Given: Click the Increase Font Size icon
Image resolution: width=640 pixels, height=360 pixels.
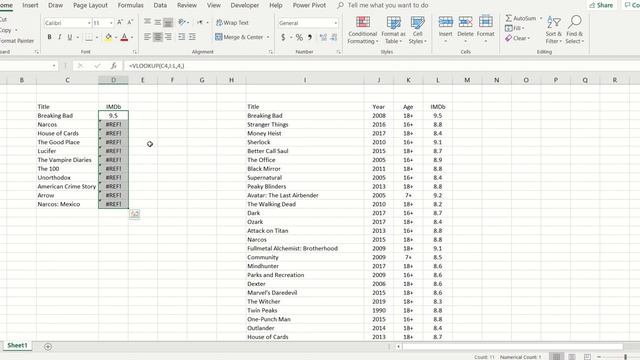Looking at the screenshot, I should tap(120, 22).
